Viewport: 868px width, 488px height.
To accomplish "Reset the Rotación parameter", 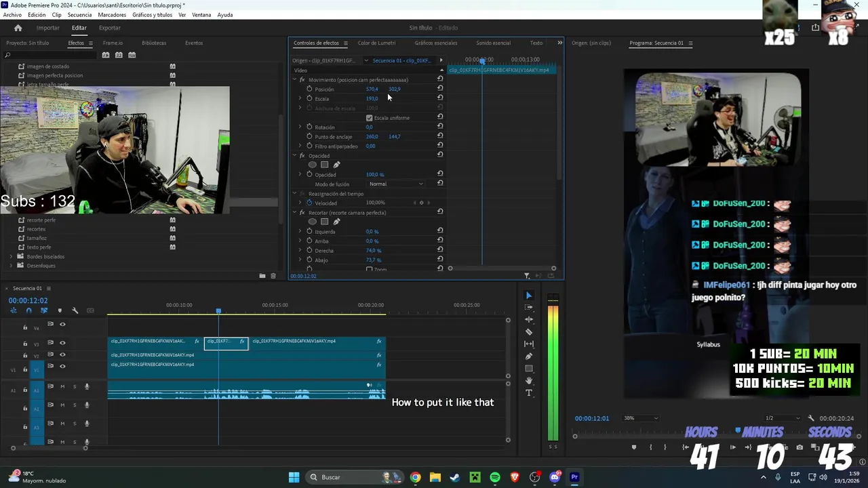I will 440,127.
